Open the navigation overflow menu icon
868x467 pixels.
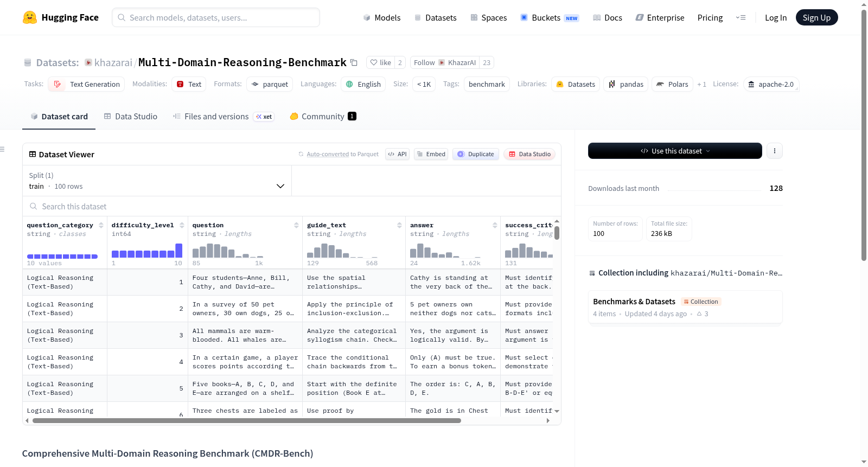coord(741,17)
